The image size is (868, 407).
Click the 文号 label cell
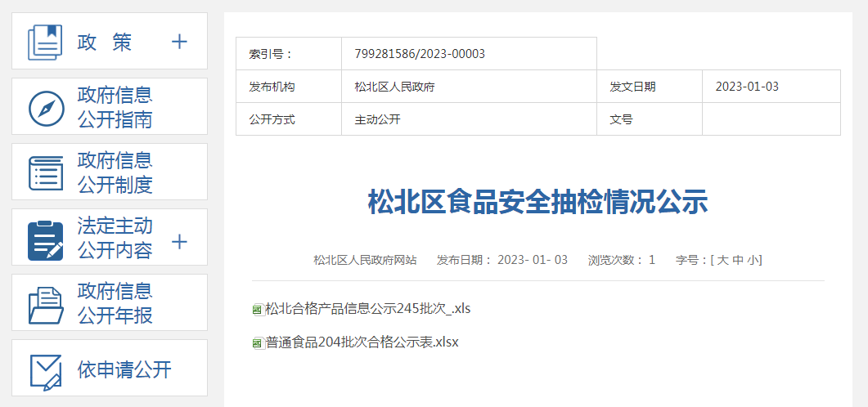pyautogui.click(x=650, y=119)
